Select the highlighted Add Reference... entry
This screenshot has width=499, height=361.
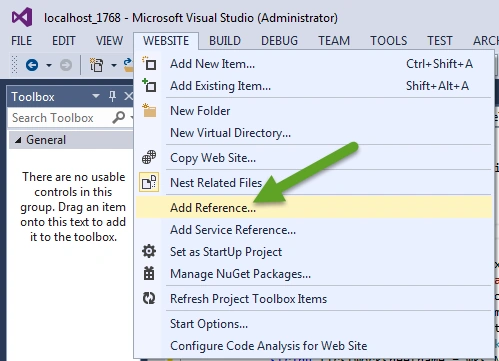pyautogui.click(x=314, y=207)
